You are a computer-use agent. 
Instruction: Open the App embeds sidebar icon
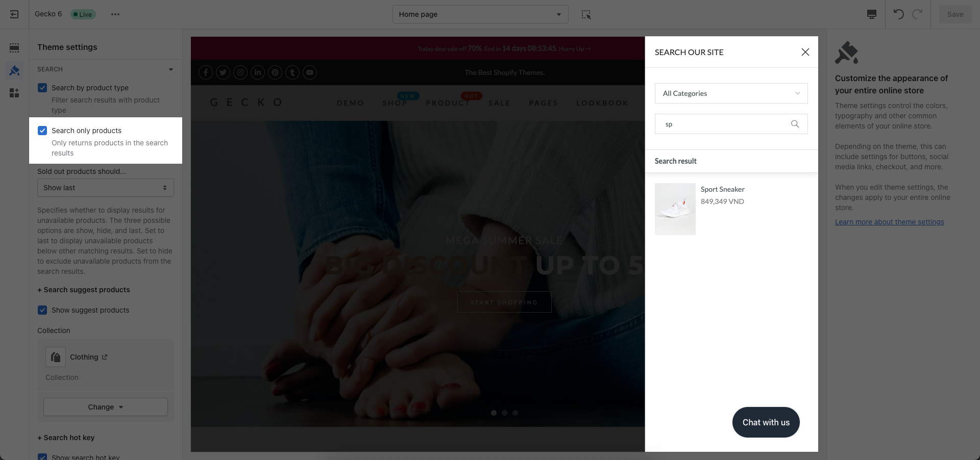[x=14, y=93]
